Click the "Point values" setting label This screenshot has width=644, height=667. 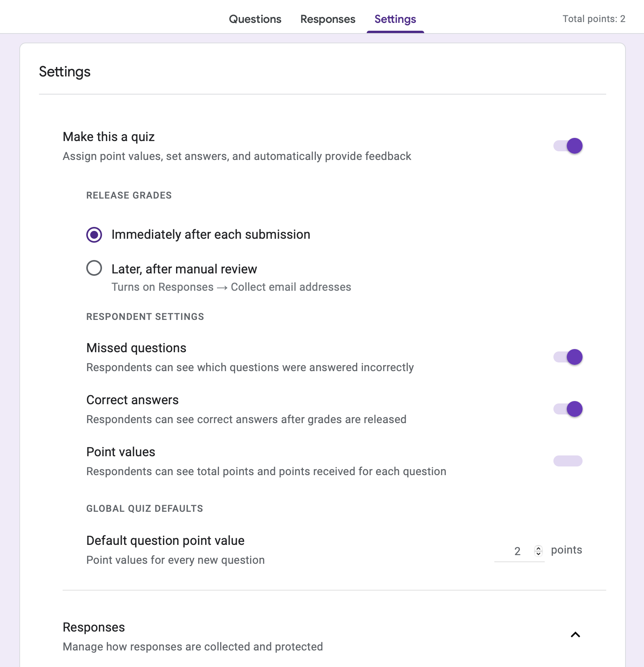[x=121, y=452]
